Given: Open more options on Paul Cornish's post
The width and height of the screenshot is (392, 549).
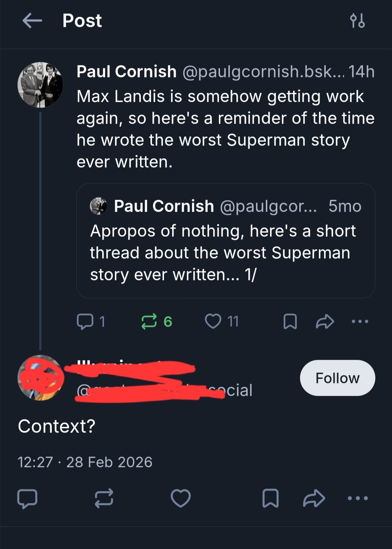Looking at the screenshot, I should [360, 322].
